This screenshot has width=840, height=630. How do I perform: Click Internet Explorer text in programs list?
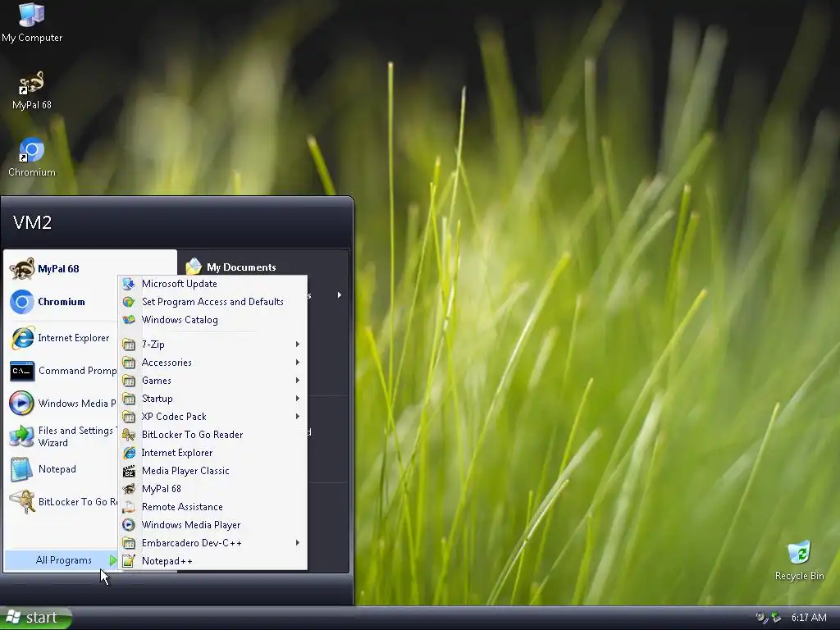(x=177, y=453)
